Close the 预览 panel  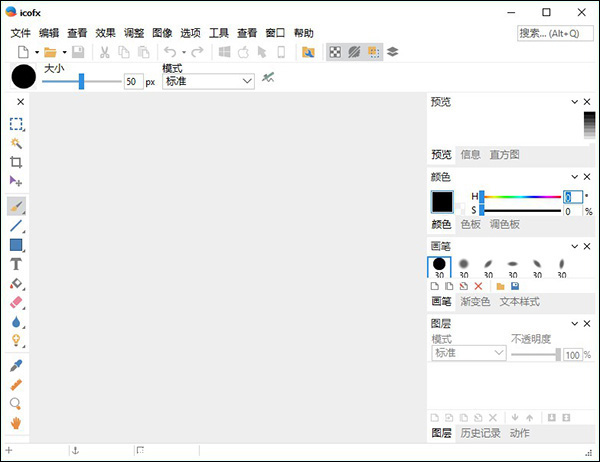[587, 102]
